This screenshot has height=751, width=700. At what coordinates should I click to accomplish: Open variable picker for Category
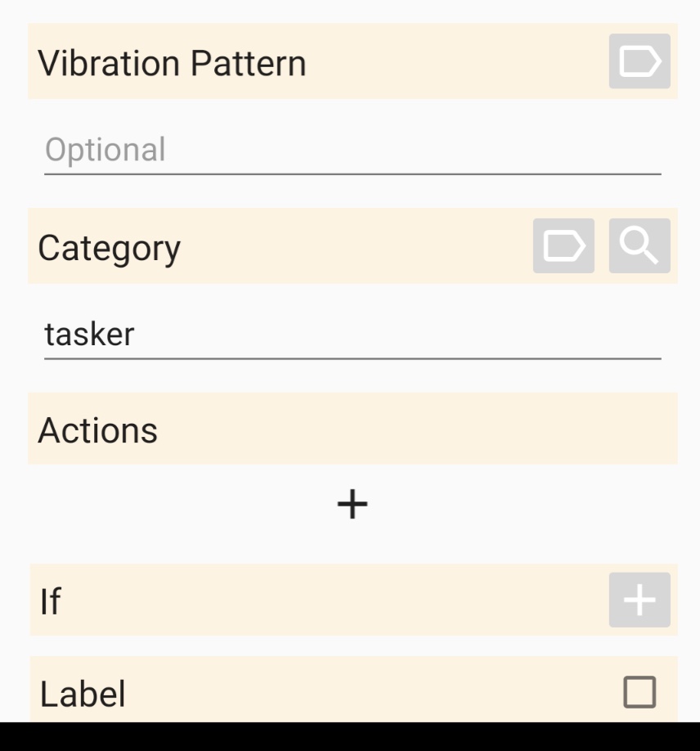[563, 246]
